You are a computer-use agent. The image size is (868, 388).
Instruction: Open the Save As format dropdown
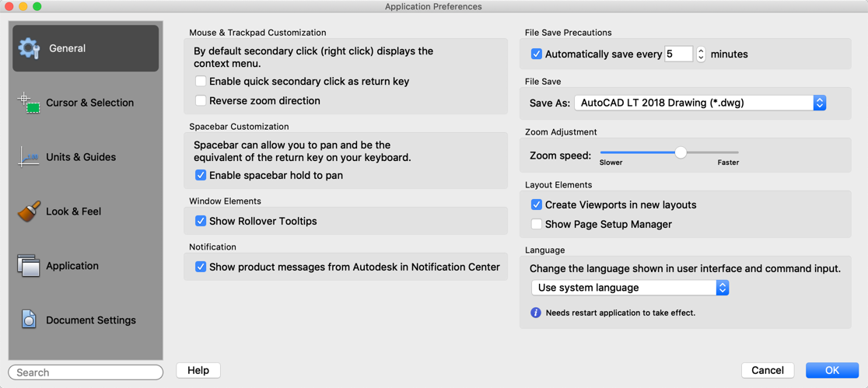coord(700,103)
